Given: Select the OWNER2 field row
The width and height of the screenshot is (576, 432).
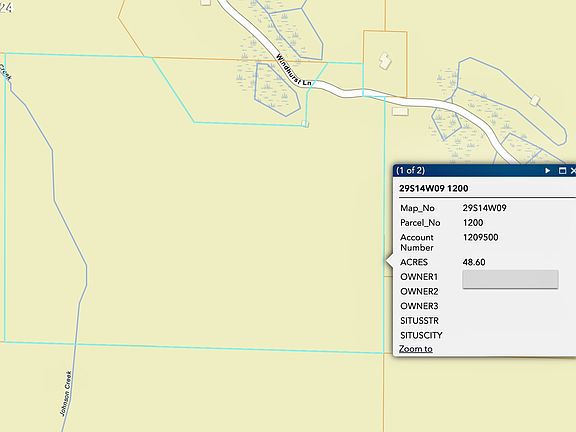Looking at the screenshot, I should pos(484,291).
